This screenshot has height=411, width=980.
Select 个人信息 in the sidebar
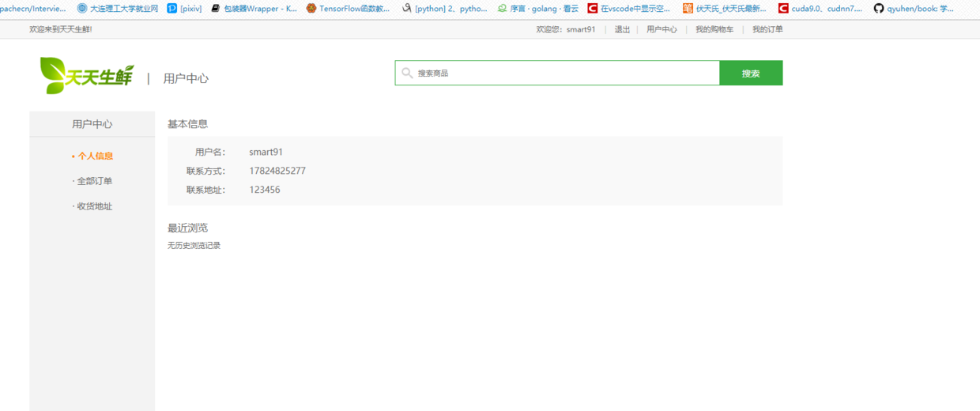[95, 156]
